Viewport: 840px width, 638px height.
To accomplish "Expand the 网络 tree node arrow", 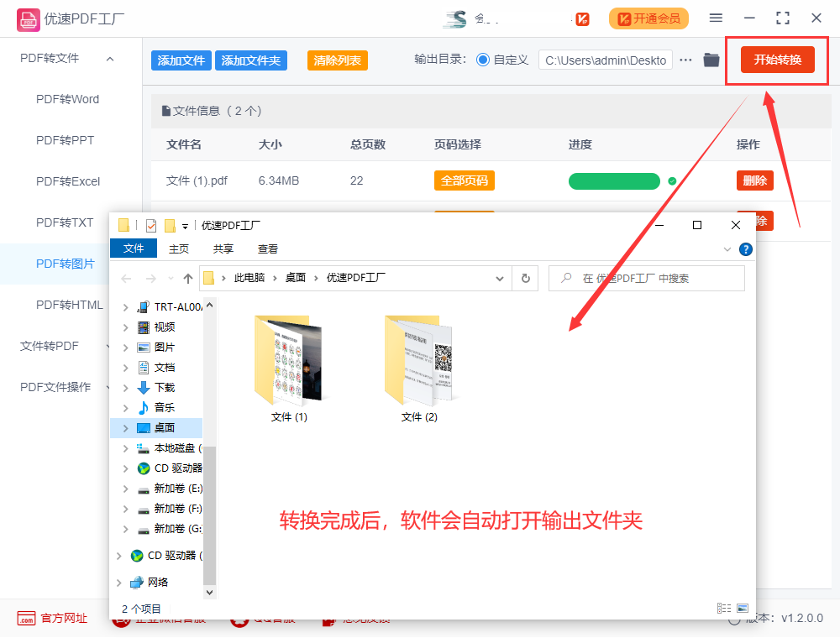I will pos(119,583).
